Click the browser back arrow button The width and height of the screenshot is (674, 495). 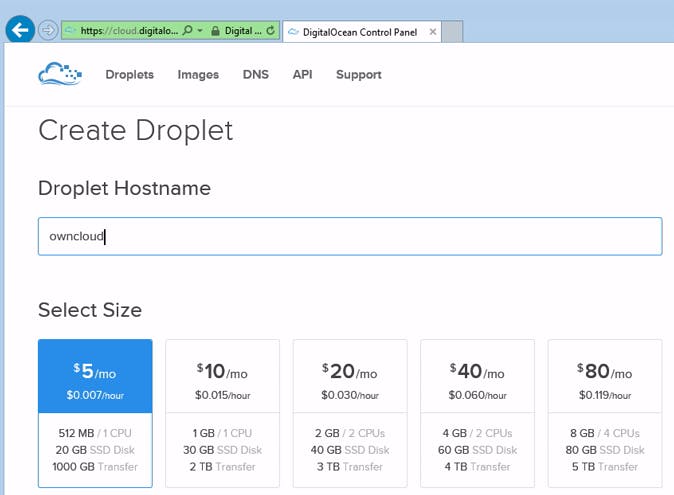20,30
